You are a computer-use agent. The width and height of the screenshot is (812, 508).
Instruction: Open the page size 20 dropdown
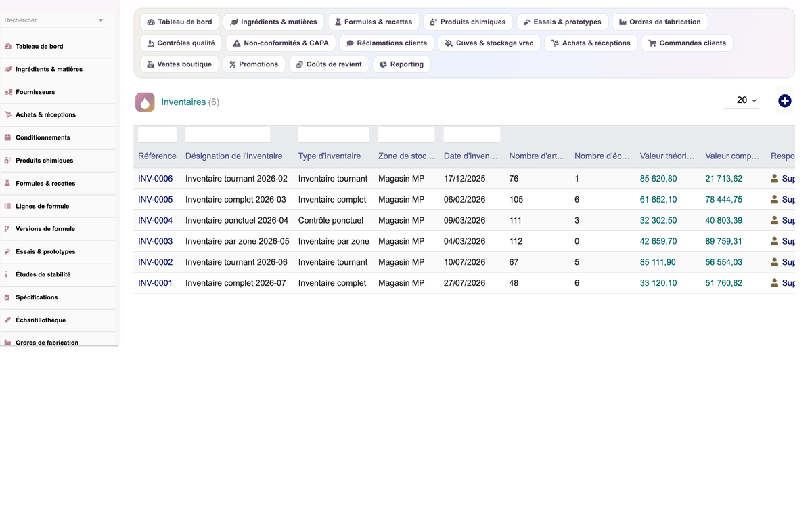741,100
